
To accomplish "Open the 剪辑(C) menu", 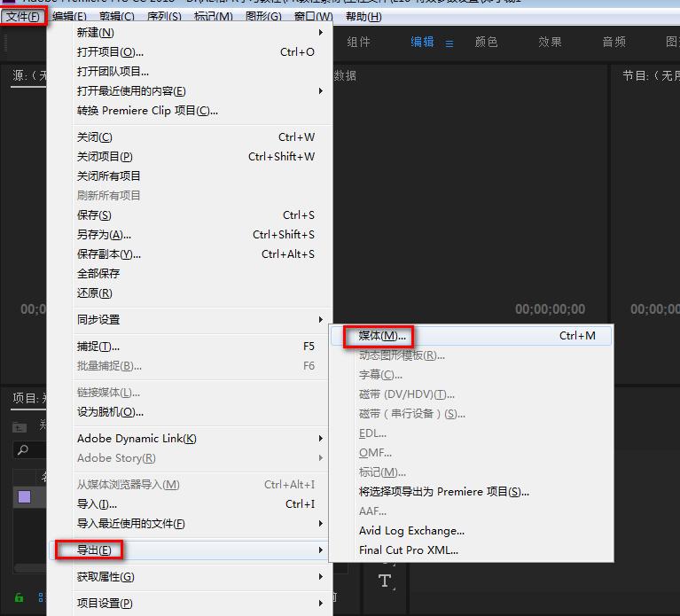I will (117, 17).
